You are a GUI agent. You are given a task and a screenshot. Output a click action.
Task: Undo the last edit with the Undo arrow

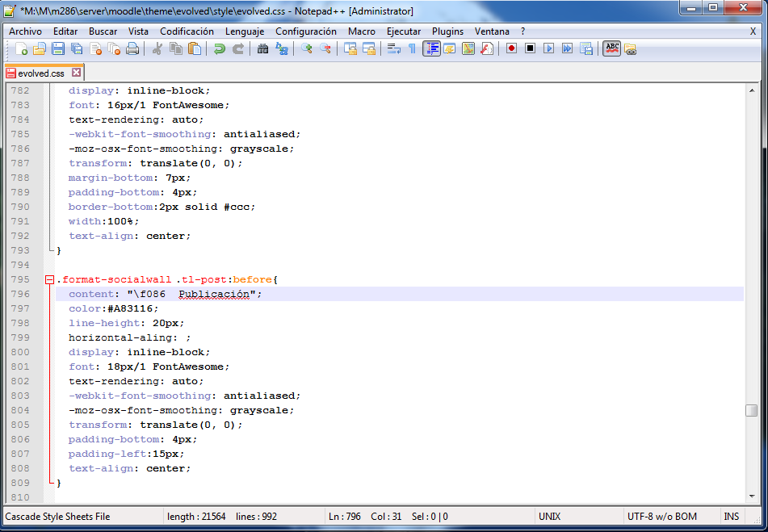click(220, 48)
